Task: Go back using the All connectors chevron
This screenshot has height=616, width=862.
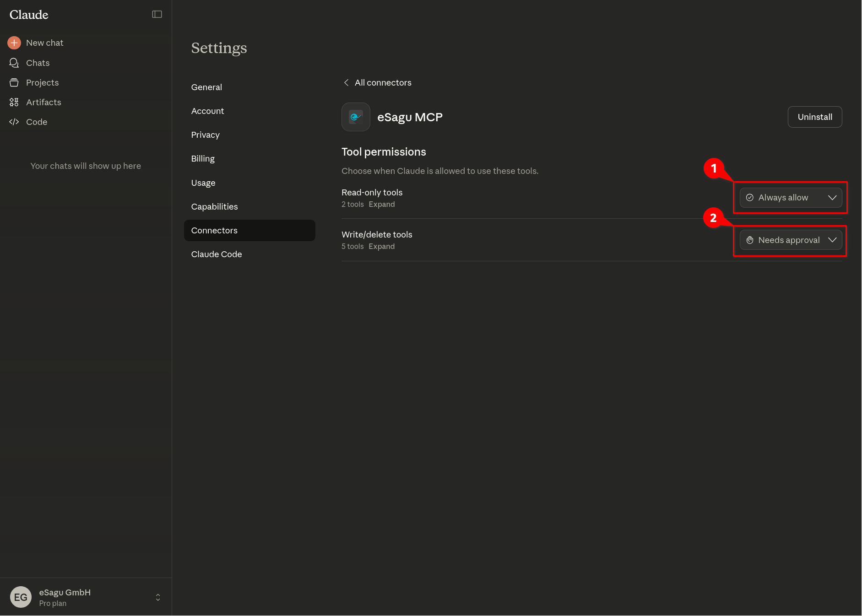Action: click(347, 83)
